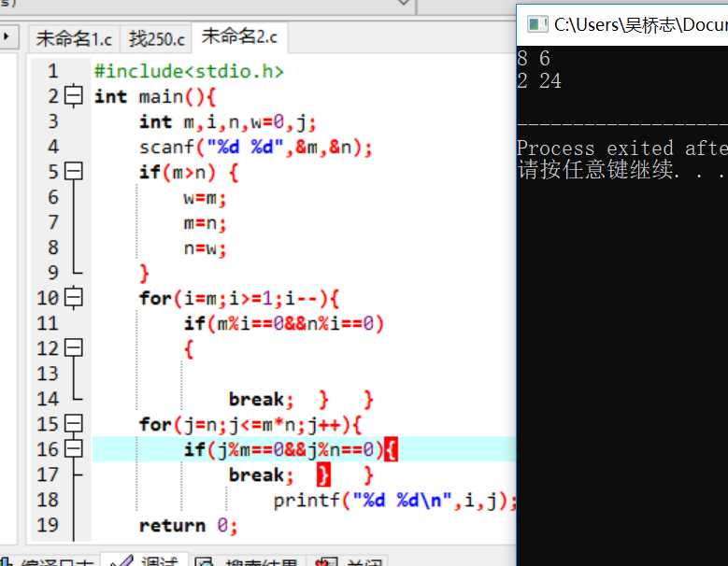Click the 'm=n;' statement
Image resolution: width=728 pixels, height=566 pixels.
[205, 223]
